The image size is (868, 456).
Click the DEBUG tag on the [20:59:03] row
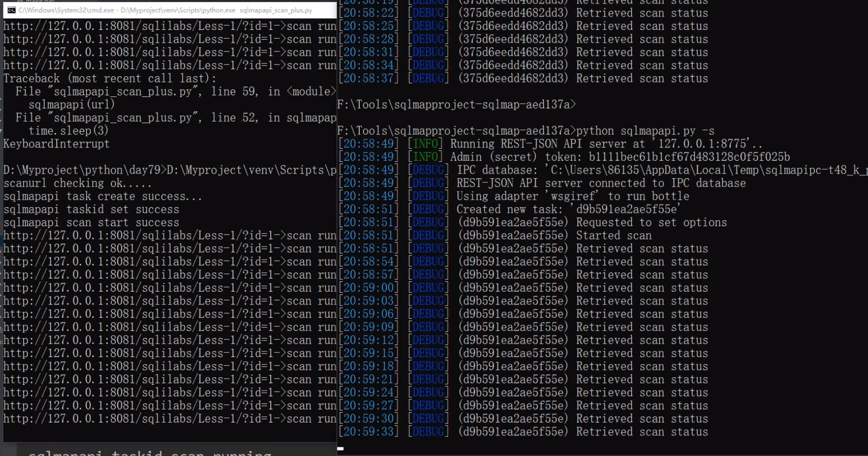click(428, 301)
